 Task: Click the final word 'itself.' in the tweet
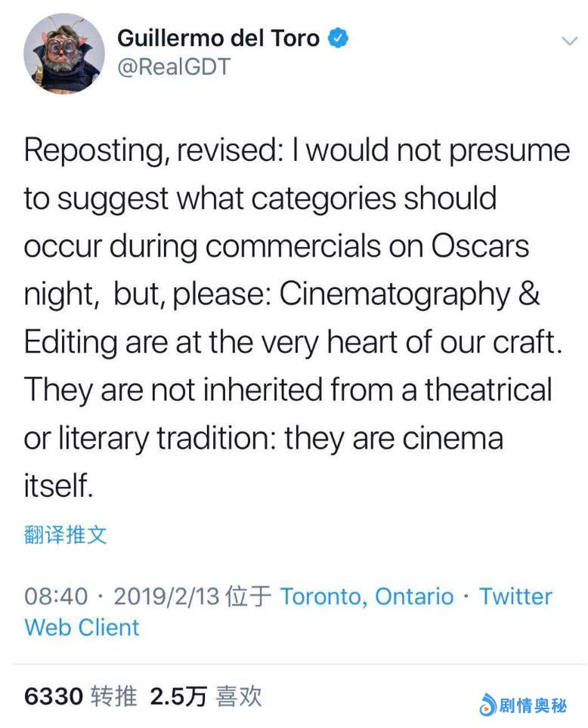coord(58,487)
